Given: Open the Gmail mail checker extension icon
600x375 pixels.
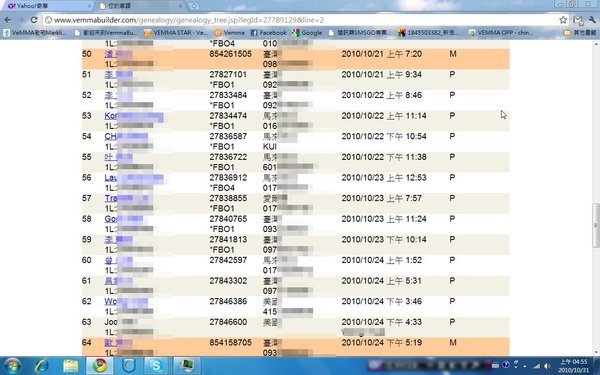Looking at the screenshot, I should (578, 20).
